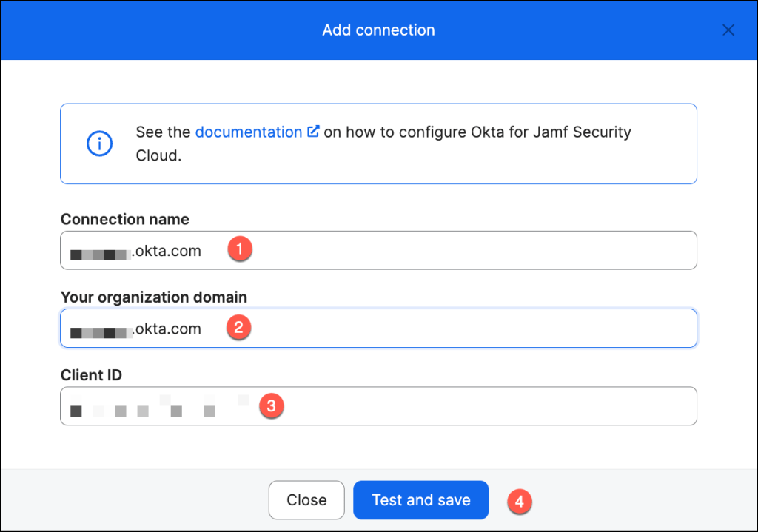Viewport: 758px width, 532px height.
Task: Click red step marker number 2
Action: pyautogui.click(x=238, y=327)
